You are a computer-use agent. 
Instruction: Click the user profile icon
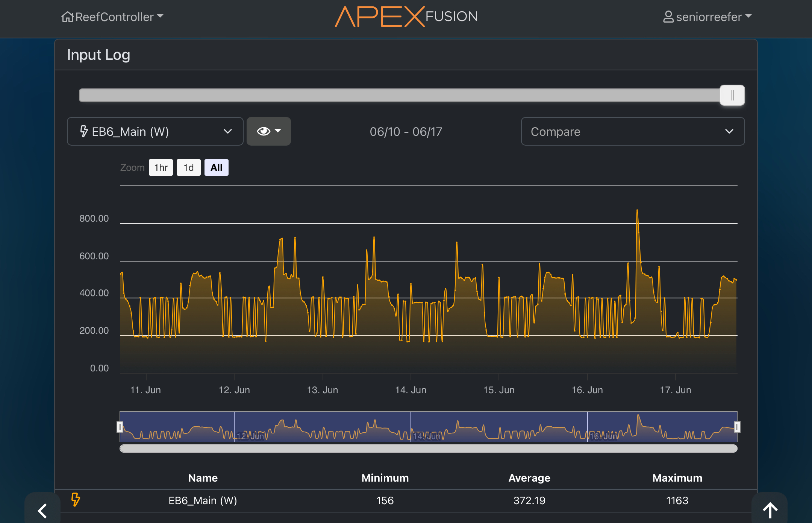coord(668,17)
